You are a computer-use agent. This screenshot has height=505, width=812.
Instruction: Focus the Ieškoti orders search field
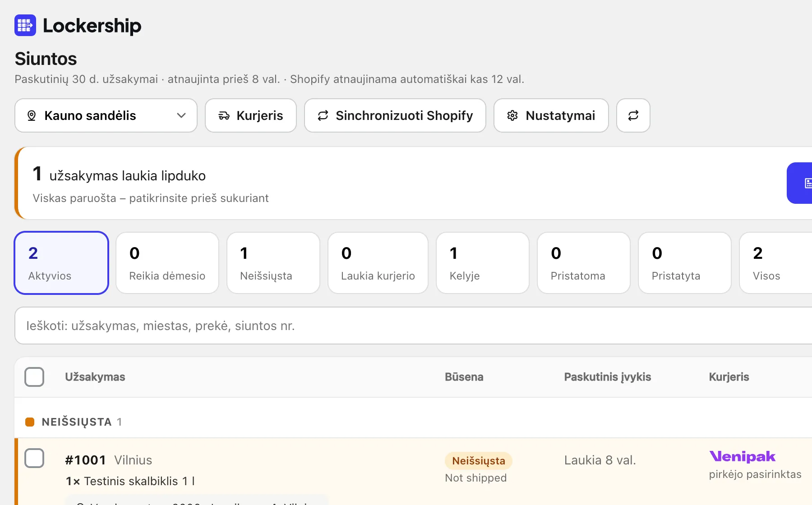point(413,326)
